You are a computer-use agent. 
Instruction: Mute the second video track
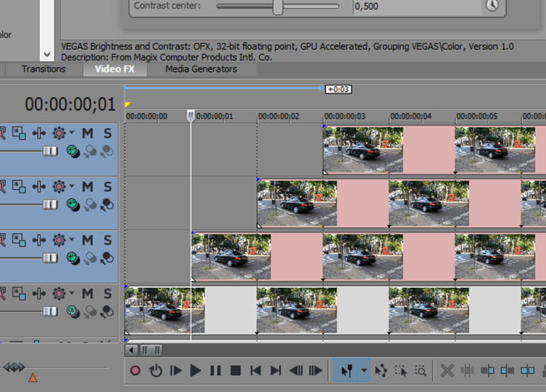click(87, 187)
